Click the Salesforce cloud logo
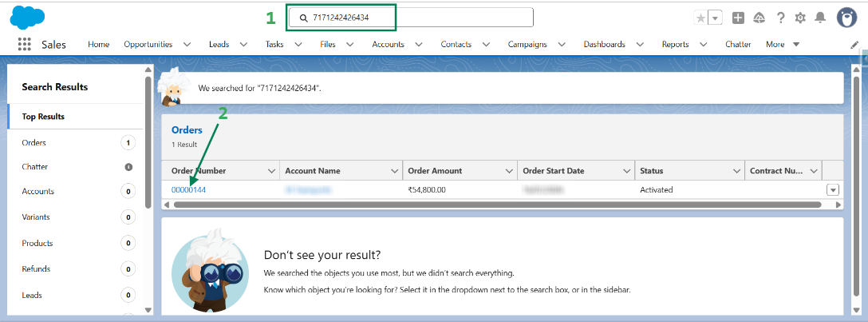The image size is (868, 322). click(x=27, y=18)
